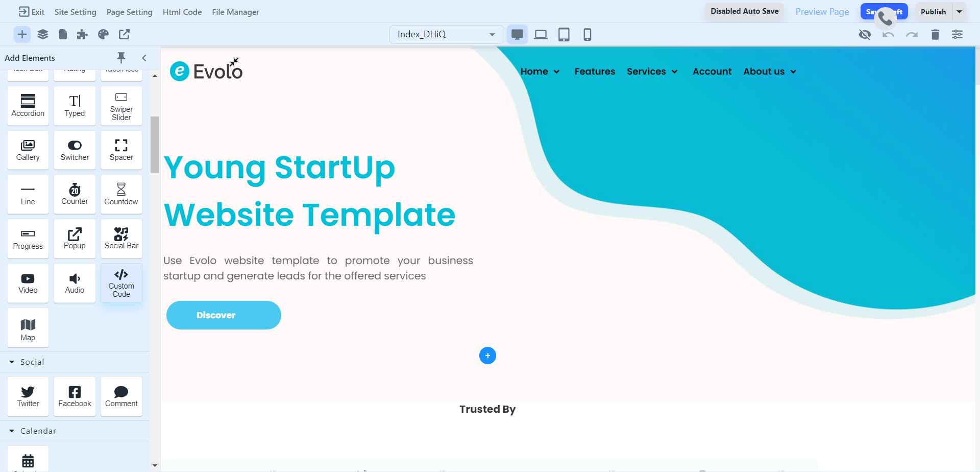The width and height of the screenshot is (980, 472).
Task: Open the File Manager menu
Action: [x=235, y=12]
